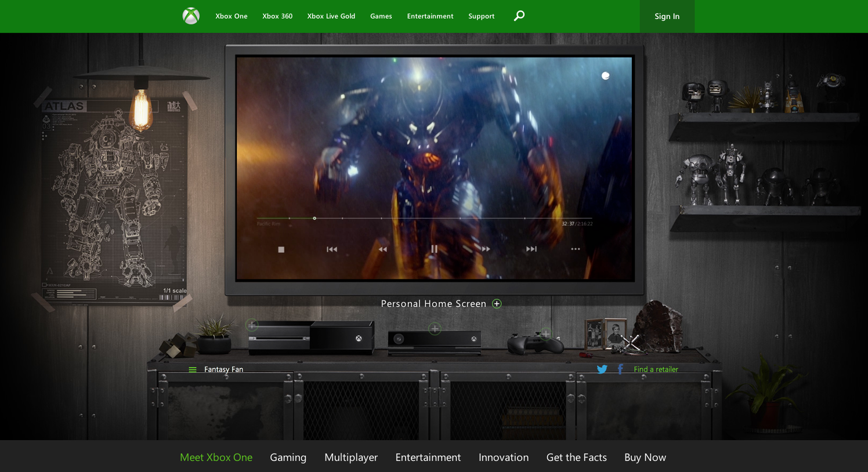The width and height of the screenshot is (868, 472).
Task: Open the Xbox One menu
Action: tap(232, 16)
